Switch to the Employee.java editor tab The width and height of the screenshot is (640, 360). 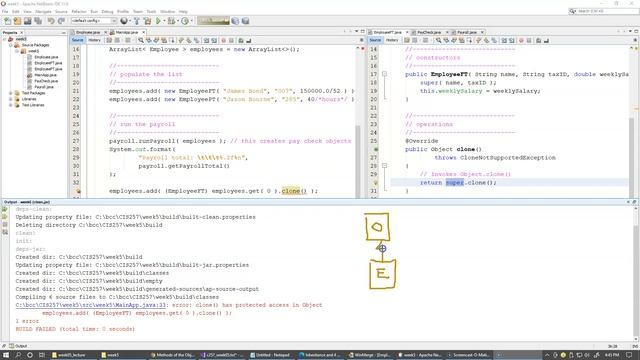[x=88, y=32]
